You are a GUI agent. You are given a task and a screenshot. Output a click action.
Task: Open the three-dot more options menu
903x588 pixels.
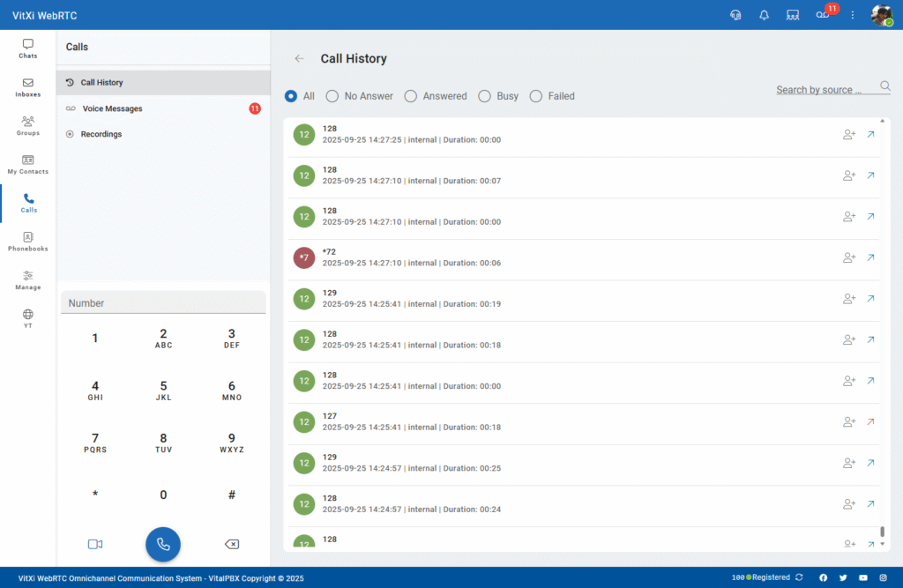click(853, 15)
